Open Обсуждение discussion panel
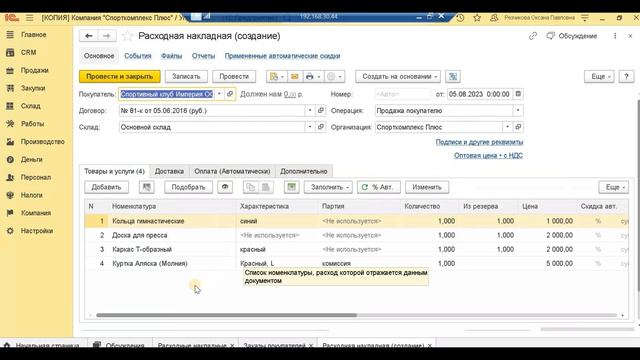The image size is (640, 360). (x=572, y=36)
